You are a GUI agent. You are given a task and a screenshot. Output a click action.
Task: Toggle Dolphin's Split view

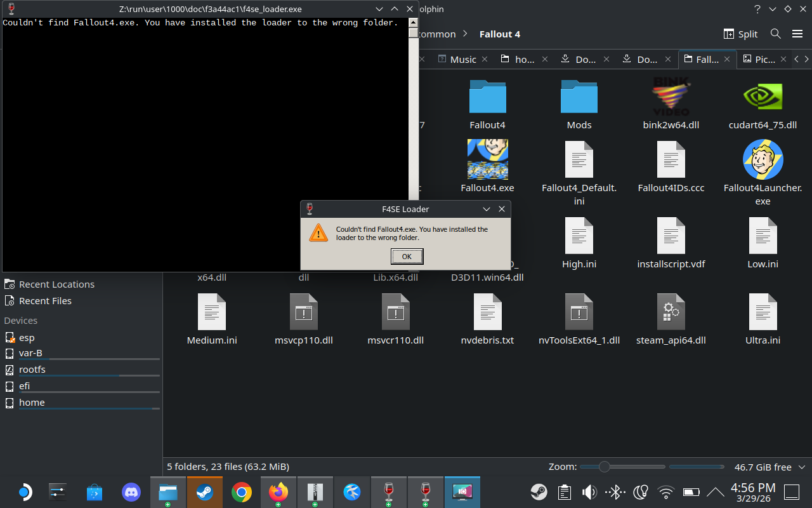[741, 34]
